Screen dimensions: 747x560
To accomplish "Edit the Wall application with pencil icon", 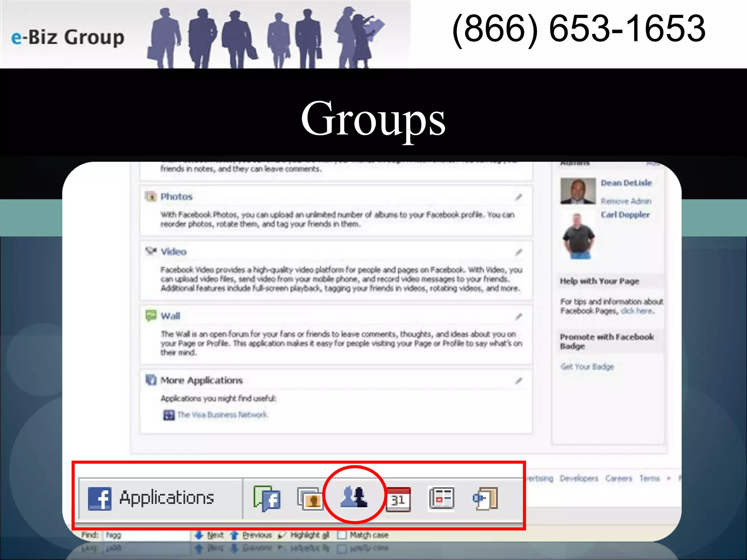I will coord(519,316).
